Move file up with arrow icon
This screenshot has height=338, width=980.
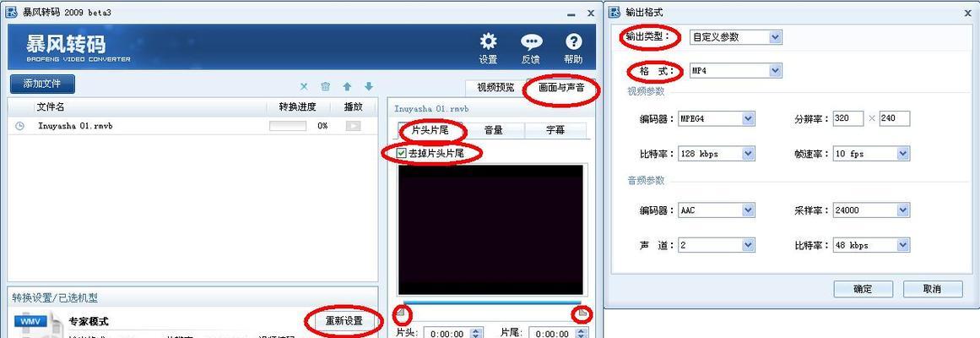tap(347, 87)
